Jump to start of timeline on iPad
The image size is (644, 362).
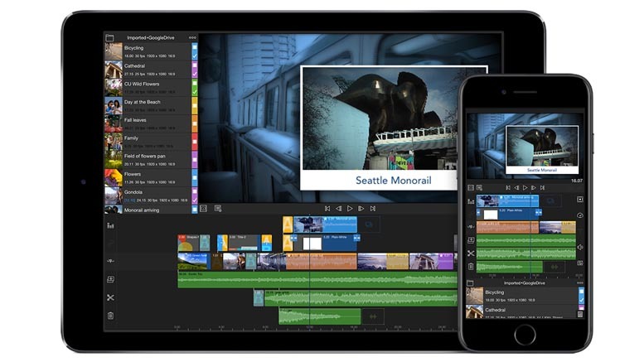pyautogui.click(x=327, y=209)
